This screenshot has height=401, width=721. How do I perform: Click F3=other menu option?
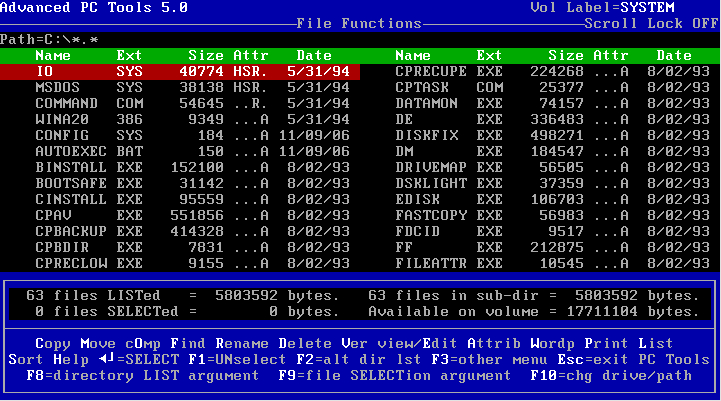click(x=489, y=359)
